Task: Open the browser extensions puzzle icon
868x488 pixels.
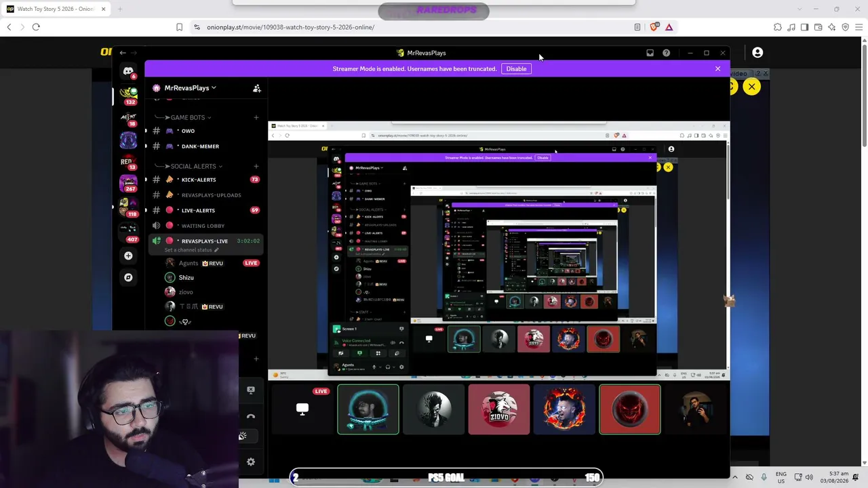Action: click(777, 27)
